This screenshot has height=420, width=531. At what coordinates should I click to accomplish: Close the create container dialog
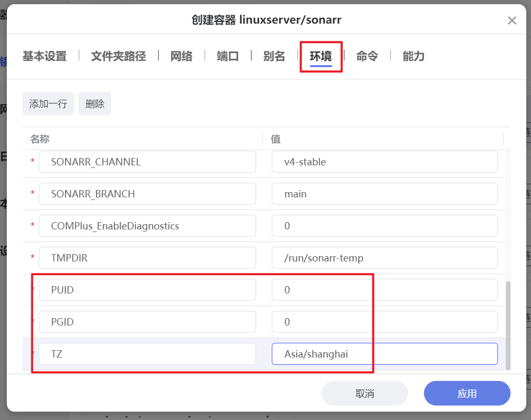click(512, 20)
